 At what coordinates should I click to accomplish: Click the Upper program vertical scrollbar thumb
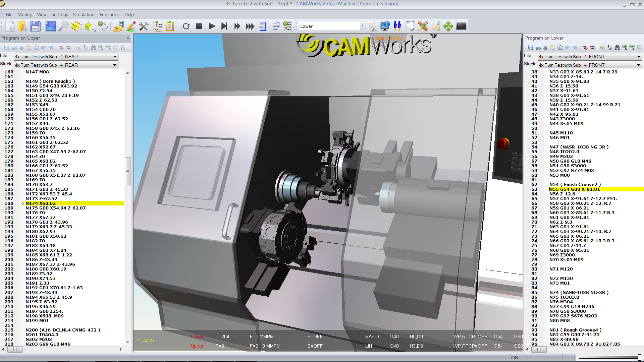tap(128, 171)
